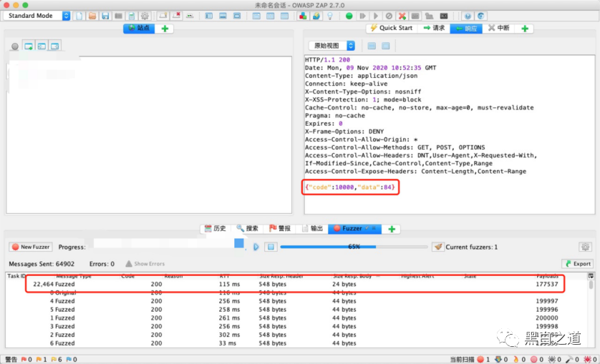This screenshot has width=600, height=364.
Task: Click the New Session toolbar icon
Action: coord(79,16)
